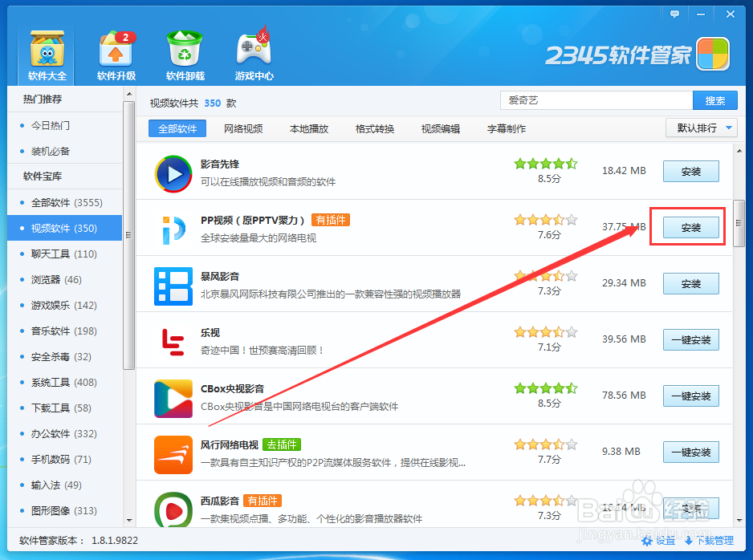The width and height of the screenshot is (753, 560).
Task: Open the 游戏中心 game center icon
Action: 254,55
